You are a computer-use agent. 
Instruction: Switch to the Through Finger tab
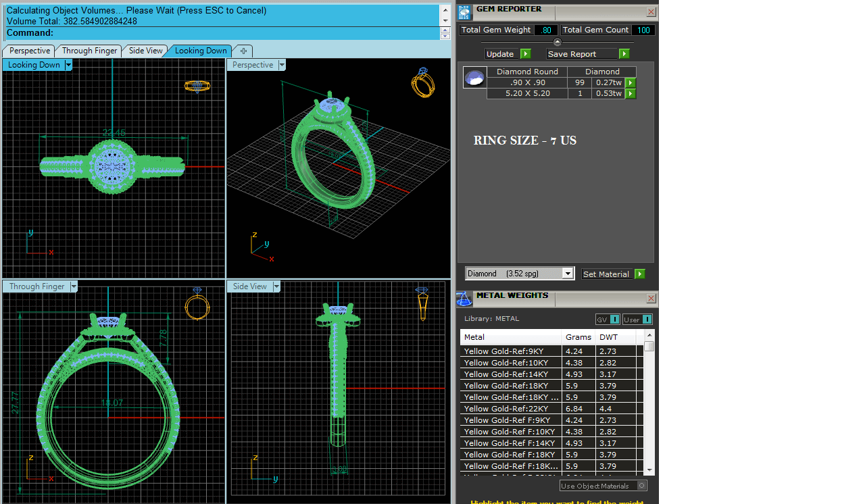pyautogui.click(x=89, y=51)
